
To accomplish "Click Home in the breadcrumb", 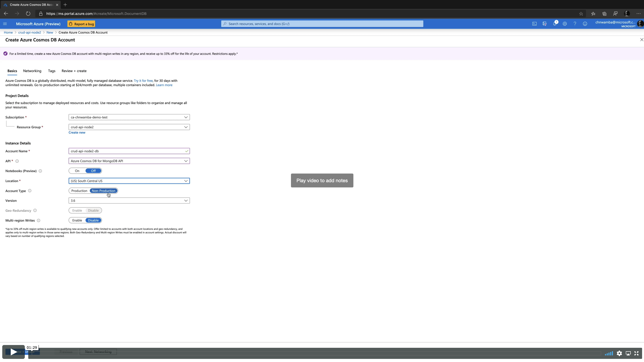I will 8,32.
